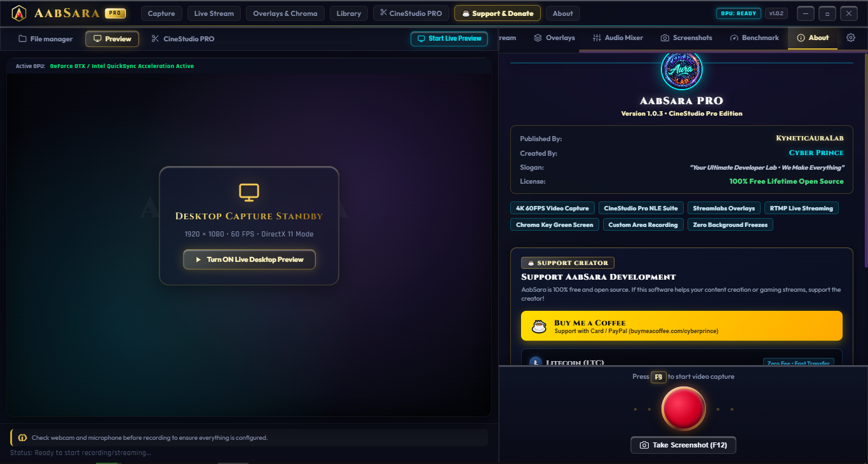
Task: Click the Custom Area Recording tag
Action: tap(643, 224)
